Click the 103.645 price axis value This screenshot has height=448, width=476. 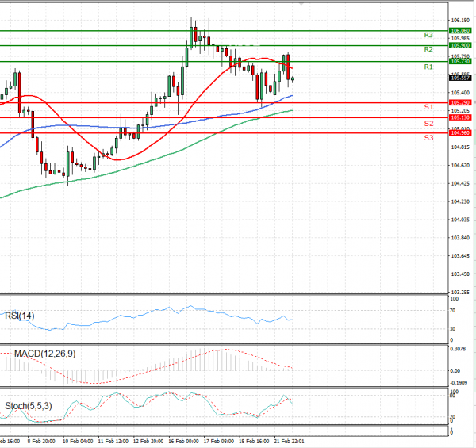[460, 256]
